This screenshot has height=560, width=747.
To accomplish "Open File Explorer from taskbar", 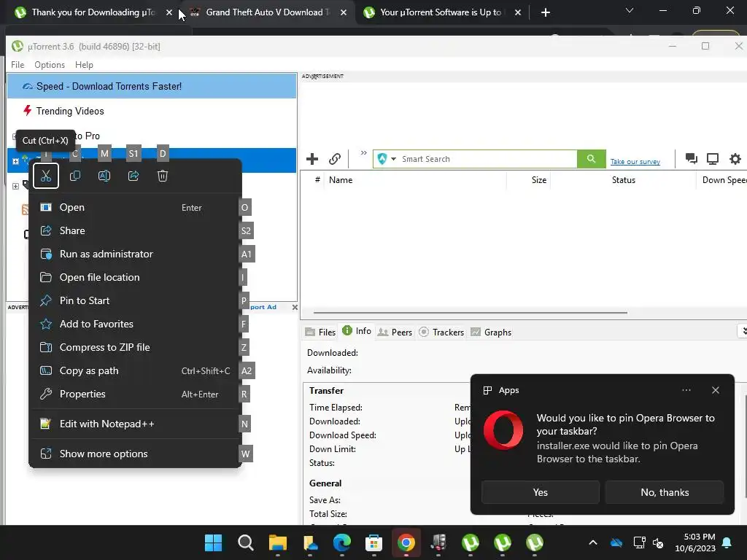I will pos(278,542).
